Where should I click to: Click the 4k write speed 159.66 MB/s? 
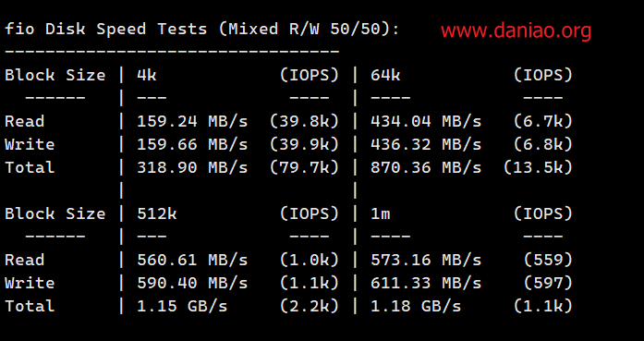click(192, 144)
